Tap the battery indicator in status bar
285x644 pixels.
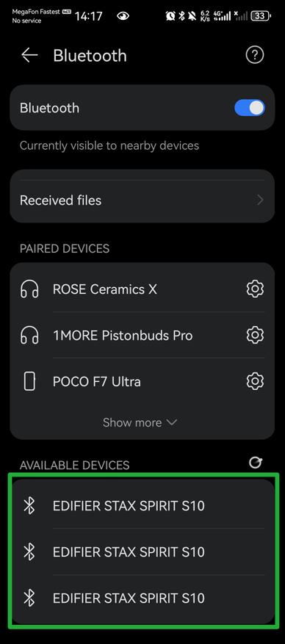[261, 16]
